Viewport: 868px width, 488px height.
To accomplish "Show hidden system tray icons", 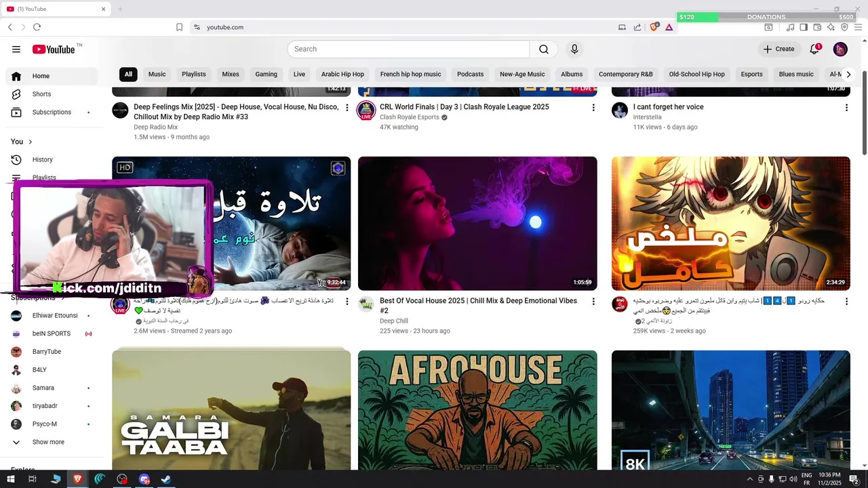I will [749, 479].
